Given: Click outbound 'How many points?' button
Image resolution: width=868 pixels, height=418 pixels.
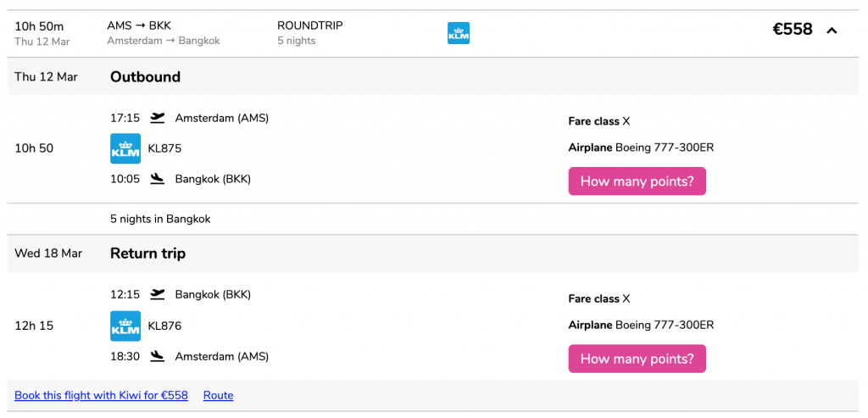Looking at the screenshot, I should click(637, 181).
